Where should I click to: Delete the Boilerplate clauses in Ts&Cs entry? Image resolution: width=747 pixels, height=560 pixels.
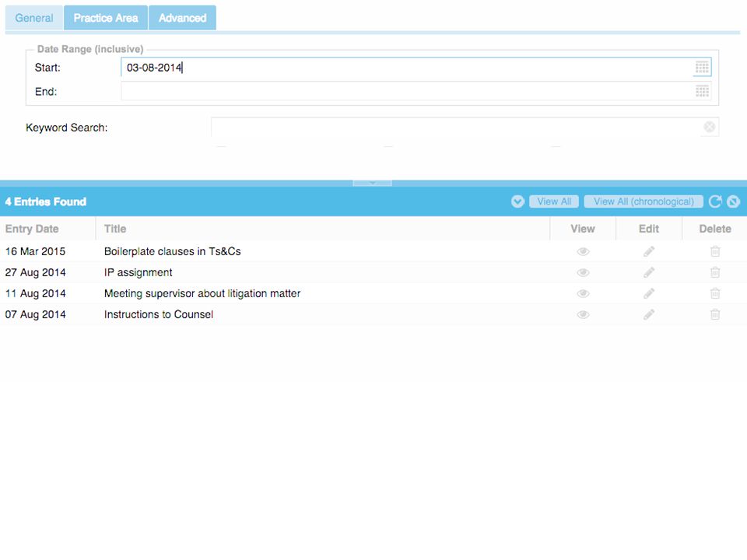(715, 251)
